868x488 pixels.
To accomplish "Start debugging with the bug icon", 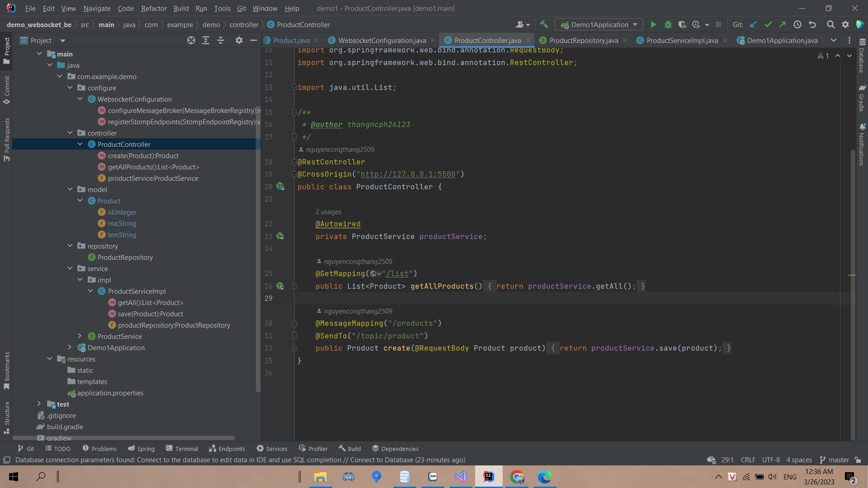I will coord(668,25).
